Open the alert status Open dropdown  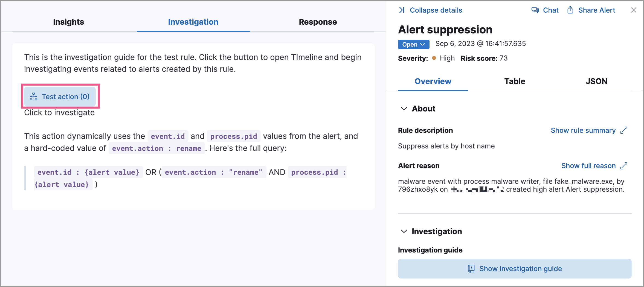click(x=413, y=44)
